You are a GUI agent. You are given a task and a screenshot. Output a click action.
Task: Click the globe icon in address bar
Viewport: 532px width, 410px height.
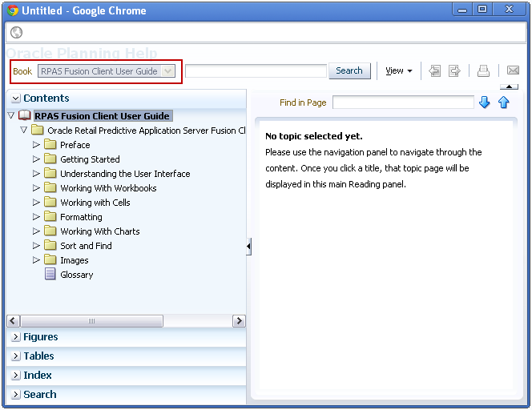coord(16,33)
